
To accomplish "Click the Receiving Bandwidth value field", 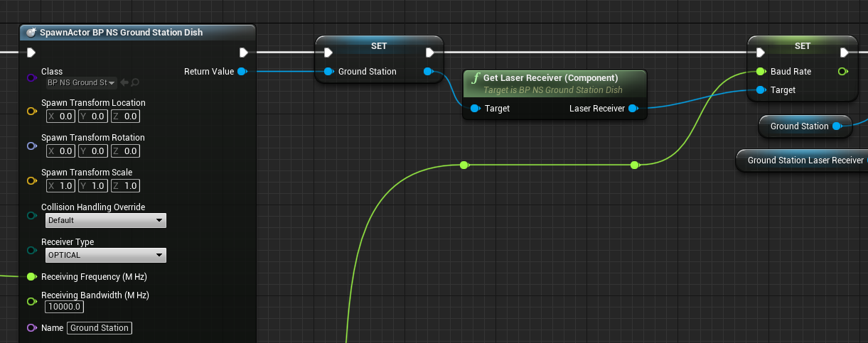I will 65,307.
